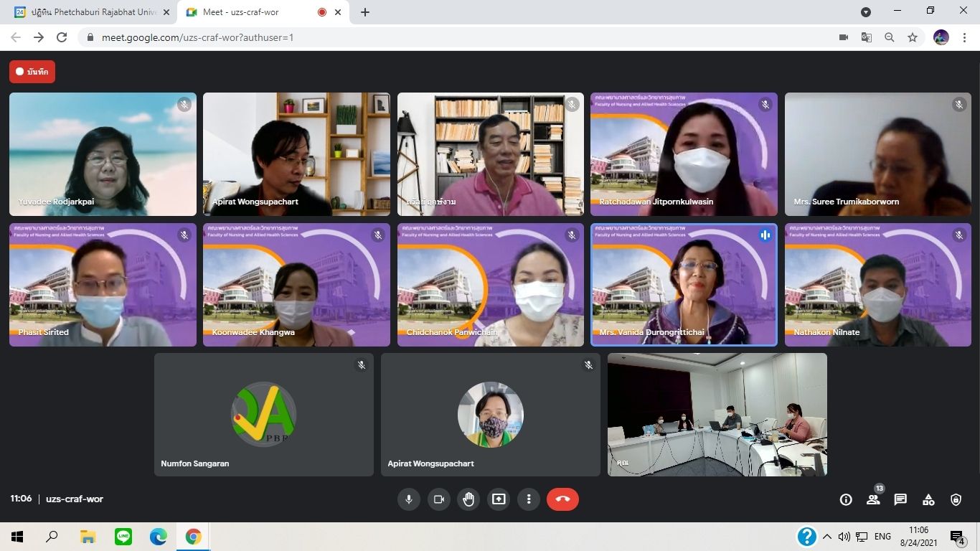Bookmark this page with the star icon
The height and width of the screenshot is (551, 980).
[913, 37]
